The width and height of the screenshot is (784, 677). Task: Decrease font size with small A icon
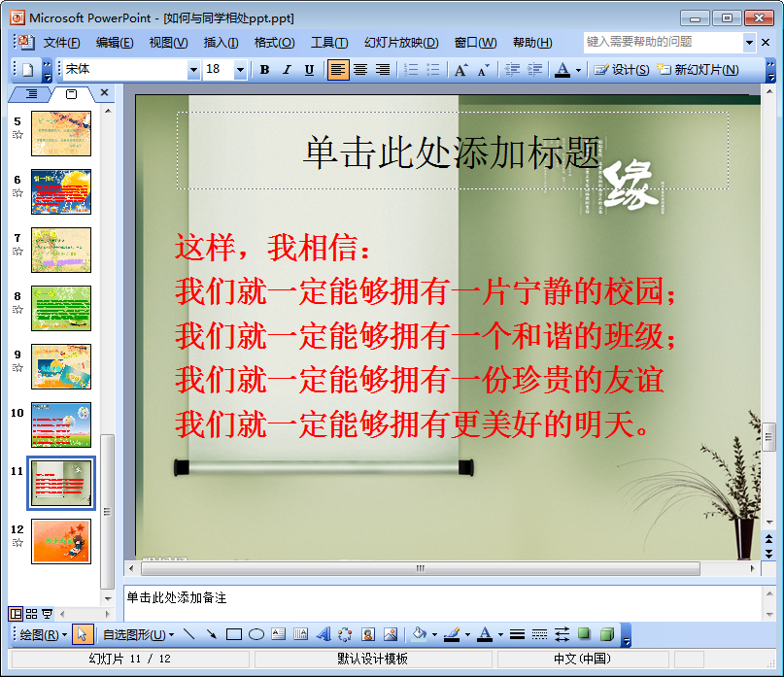click(483, 70)
